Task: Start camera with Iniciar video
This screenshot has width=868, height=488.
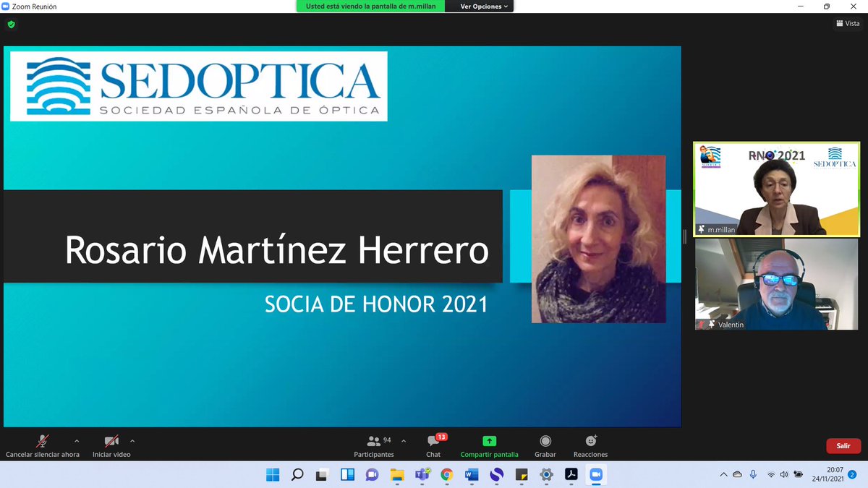Action: [x=111, y=446]
